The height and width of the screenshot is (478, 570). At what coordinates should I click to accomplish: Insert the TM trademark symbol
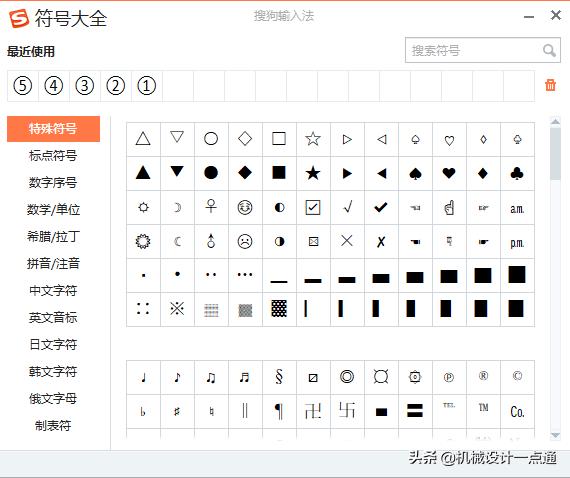[483, 408]
